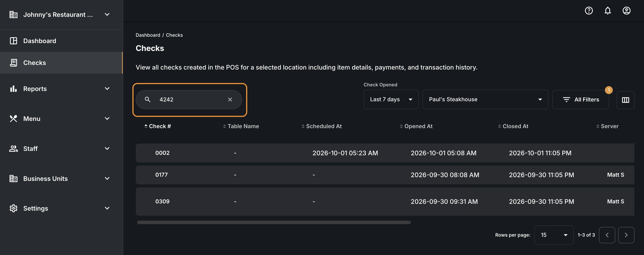This screenshot has height=255, width=644.
Task: Go to next page of results
Action: 626,235
